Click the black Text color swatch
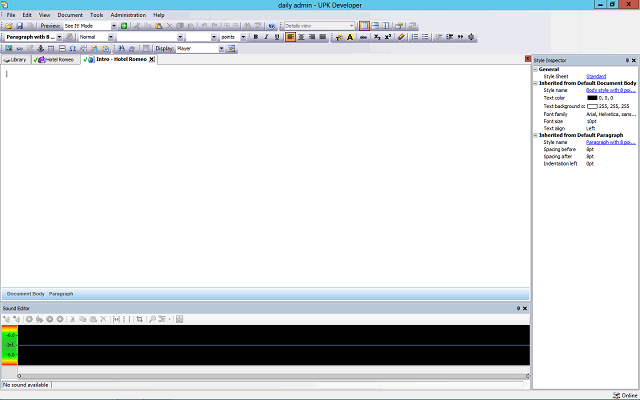 [x=592, y=98]
